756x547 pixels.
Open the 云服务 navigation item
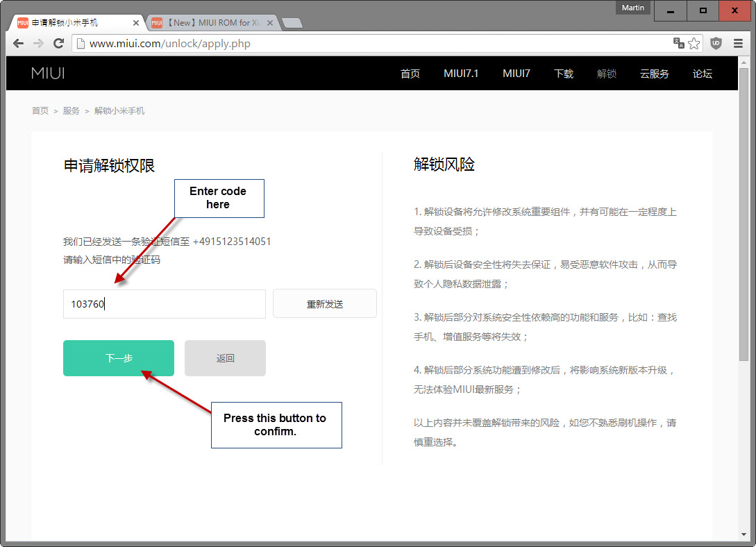pos(654,74)
